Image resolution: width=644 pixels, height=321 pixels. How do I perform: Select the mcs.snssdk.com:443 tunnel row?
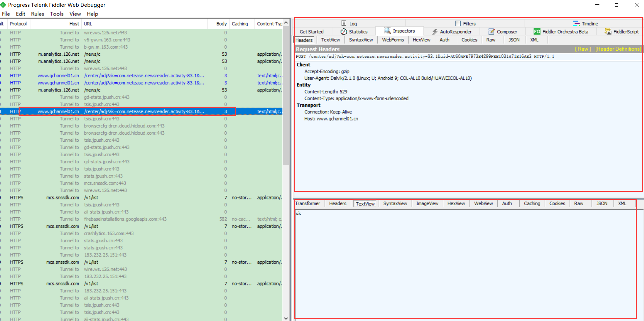pyautogui.click(x=141, y=183)
